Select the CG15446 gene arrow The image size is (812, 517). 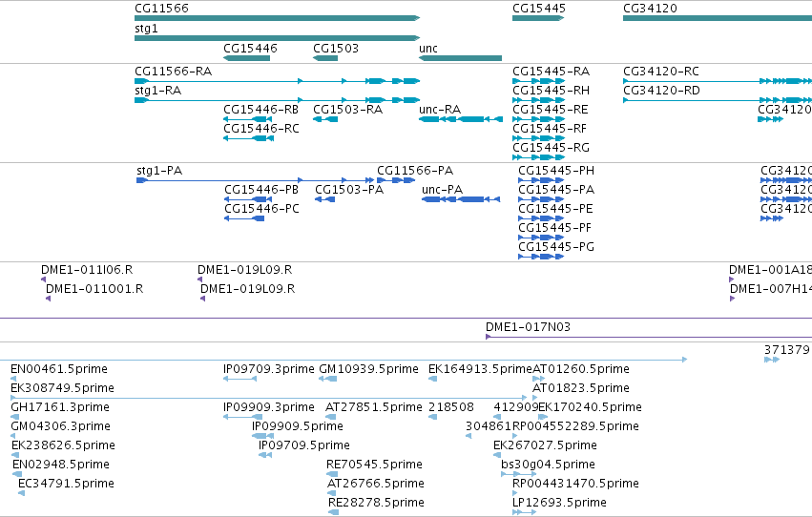click(246, 58)
